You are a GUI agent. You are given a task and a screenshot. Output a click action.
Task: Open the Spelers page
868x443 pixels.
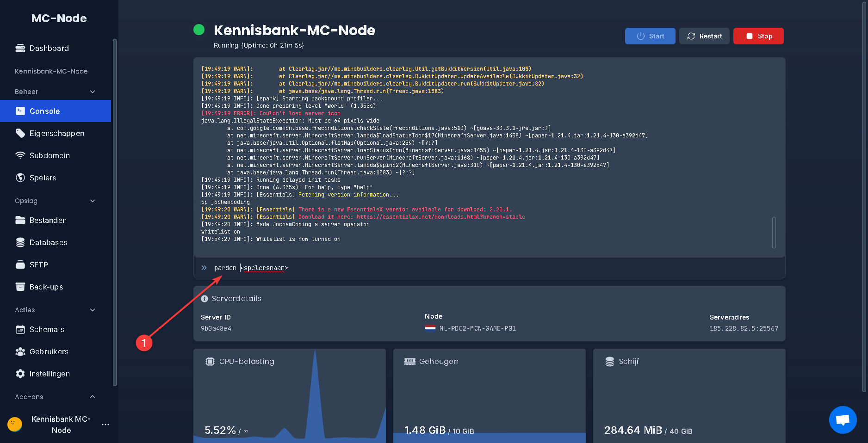pyautogui.click(x=56, y=178)
